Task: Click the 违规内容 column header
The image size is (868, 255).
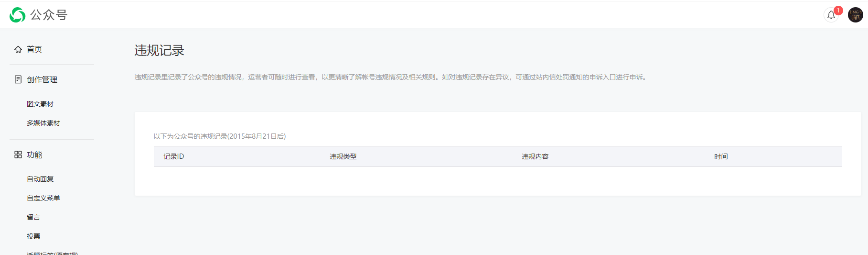Action: (x=535, y=156)
